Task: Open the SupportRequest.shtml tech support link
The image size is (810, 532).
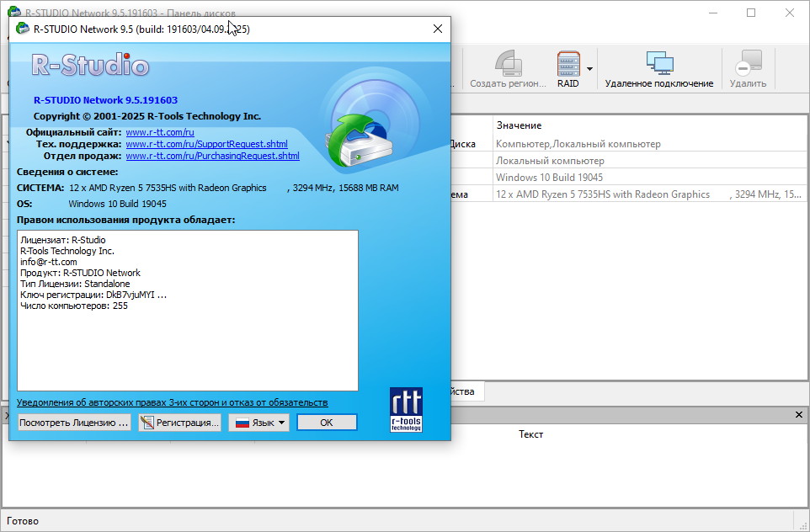Action: coord(206,144)
